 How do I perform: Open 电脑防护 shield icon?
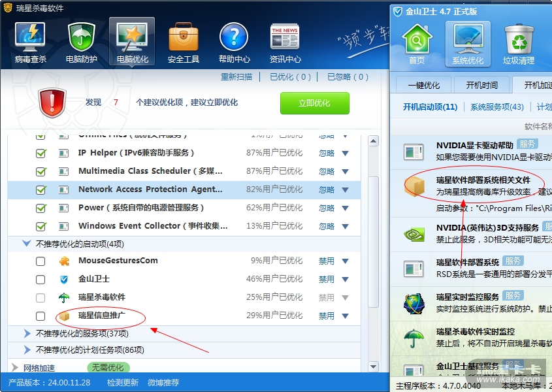point(81,42)
